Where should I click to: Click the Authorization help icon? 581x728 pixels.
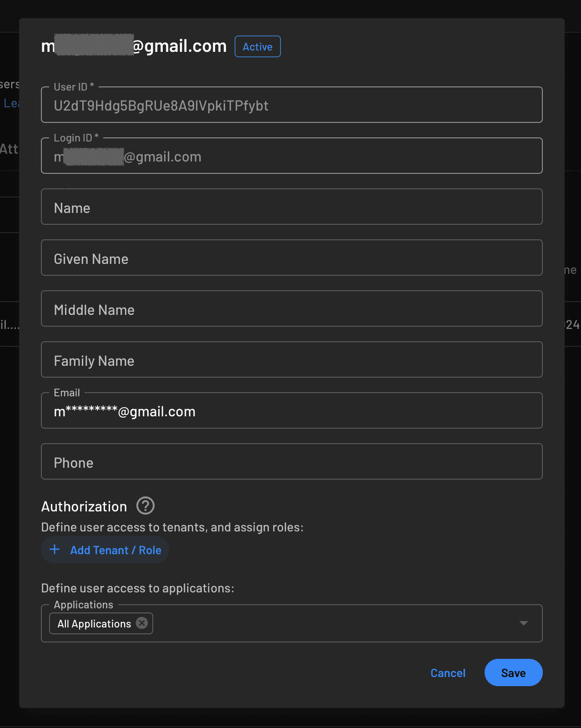pos(145,506)
